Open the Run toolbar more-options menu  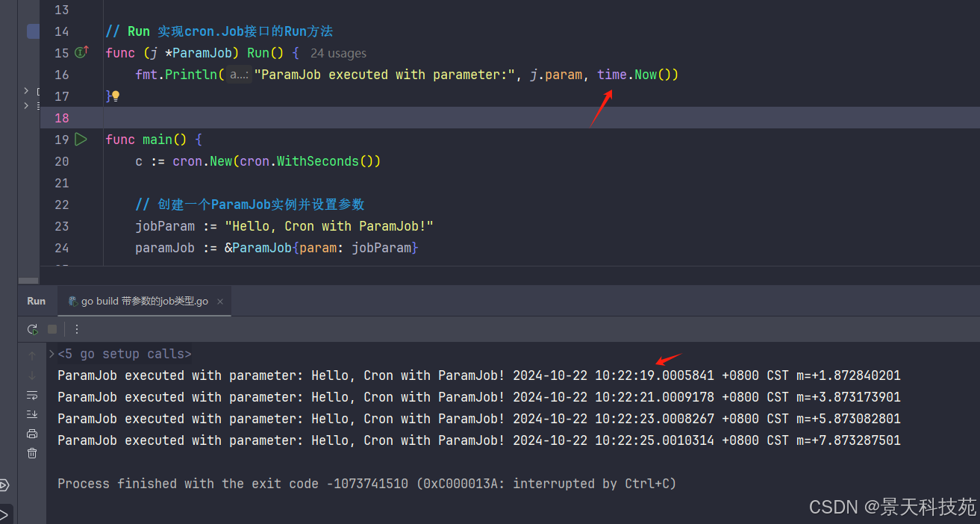(x=76, y=329)
